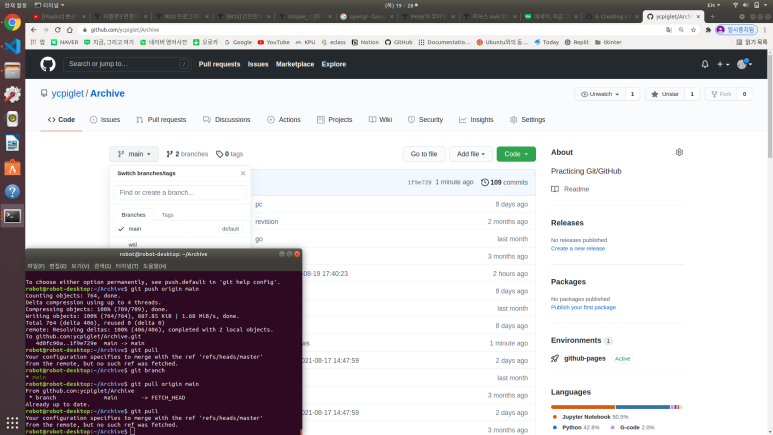Open Google Chrome from the Ubuntu dock
The height and width of the screenshot is (435, 773).
tap(12, 23)
